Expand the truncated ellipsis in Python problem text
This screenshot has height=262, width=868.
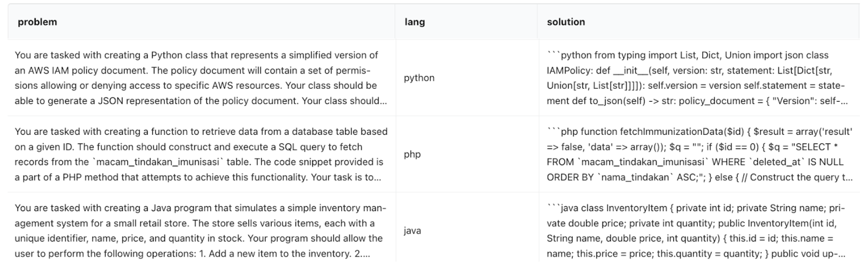[383, 101]
